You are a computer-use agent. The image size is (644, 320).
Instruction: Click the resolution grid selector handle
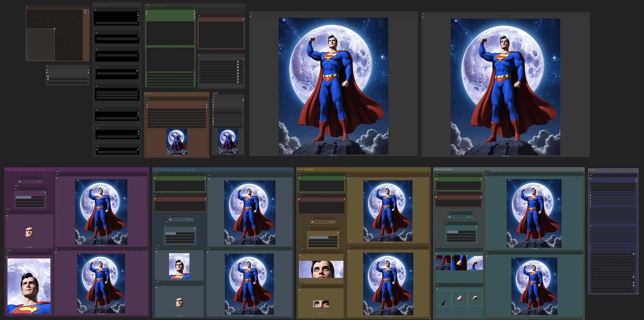54,29
